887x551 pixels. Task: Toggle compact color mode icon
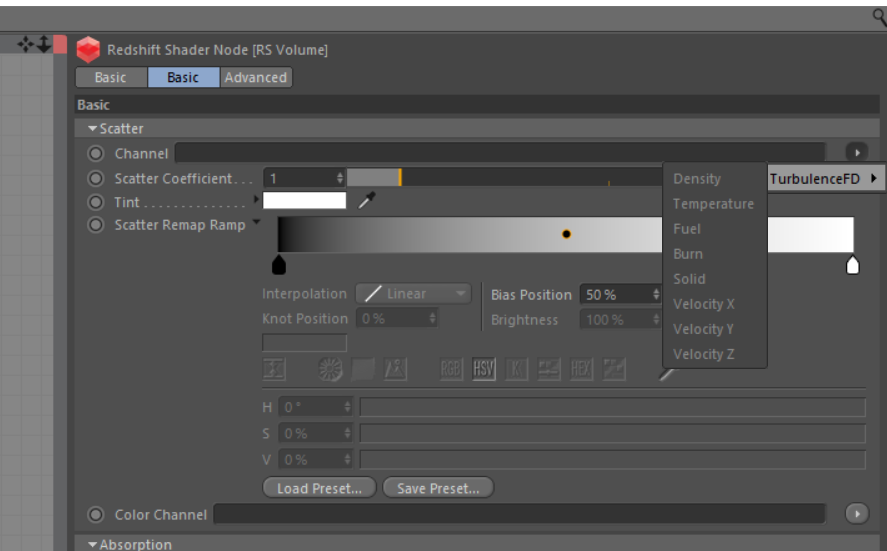[x=274, y=369]
